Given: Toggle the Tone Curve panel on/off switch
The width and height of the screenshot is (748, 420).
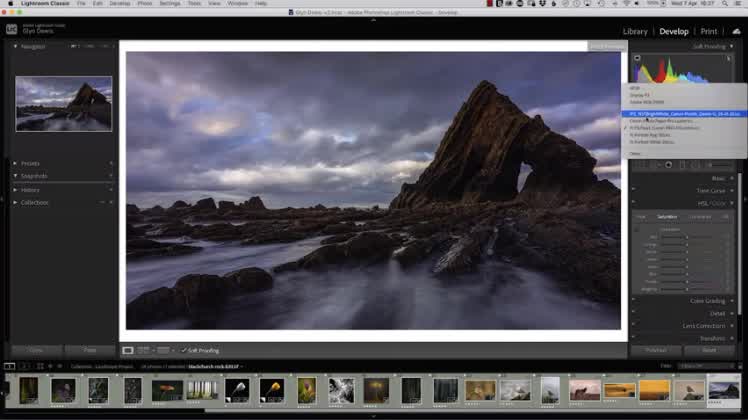Looking at the screenshot, I should pyautogui.click(x=634, y=189).
